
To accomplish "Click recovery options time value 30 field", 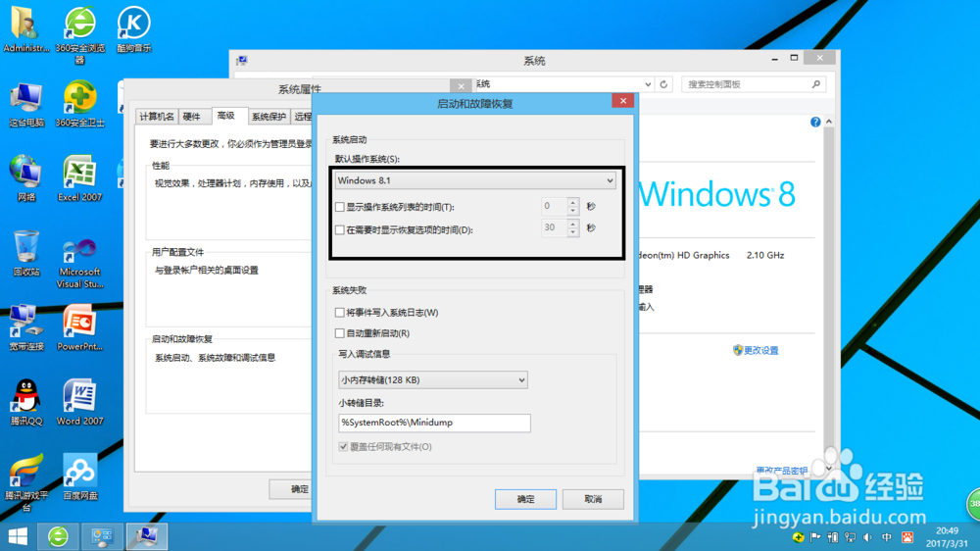I will [x=555, y=227].
